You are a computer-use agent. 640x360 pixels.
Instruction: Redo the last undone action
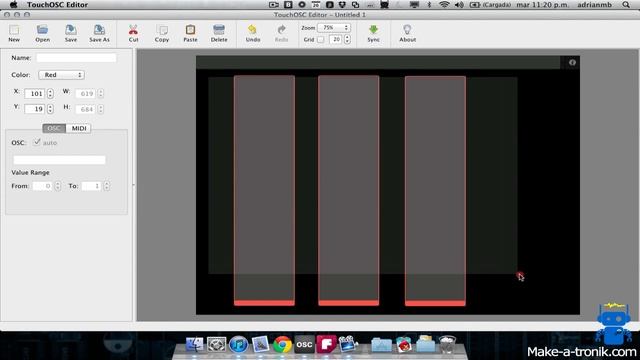[x=281, y=33]
